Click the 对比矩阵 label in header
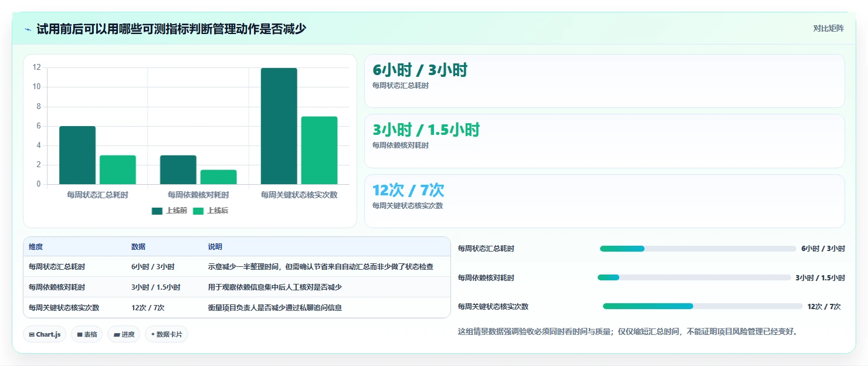This screenshot has width=868, height=366. click(829, 29)
